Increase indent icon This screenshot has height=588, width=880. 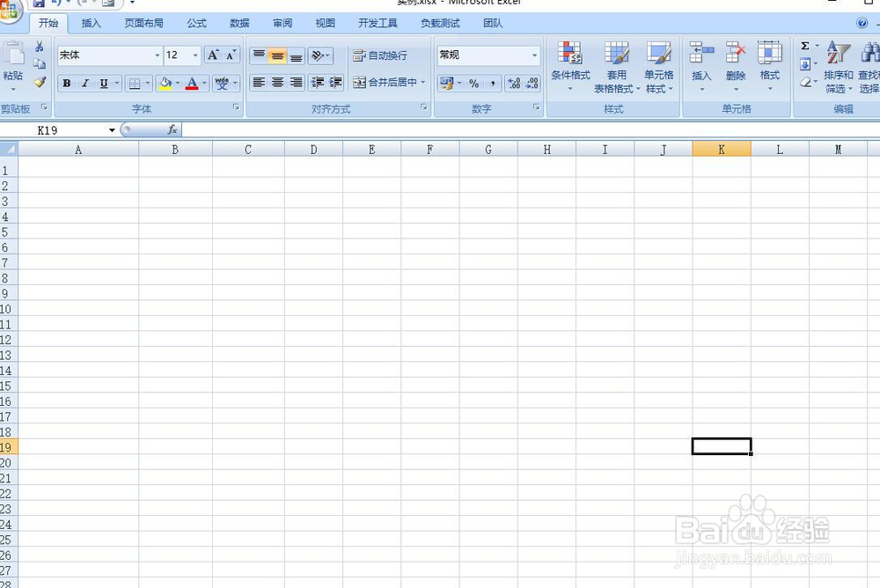[x=335, y=83]
